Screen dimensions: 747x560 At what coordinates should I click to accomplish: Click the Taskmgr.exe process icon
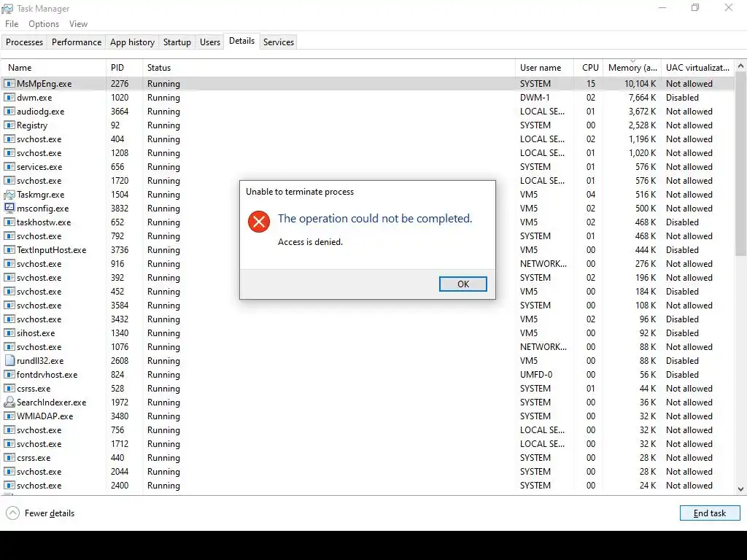9,195
